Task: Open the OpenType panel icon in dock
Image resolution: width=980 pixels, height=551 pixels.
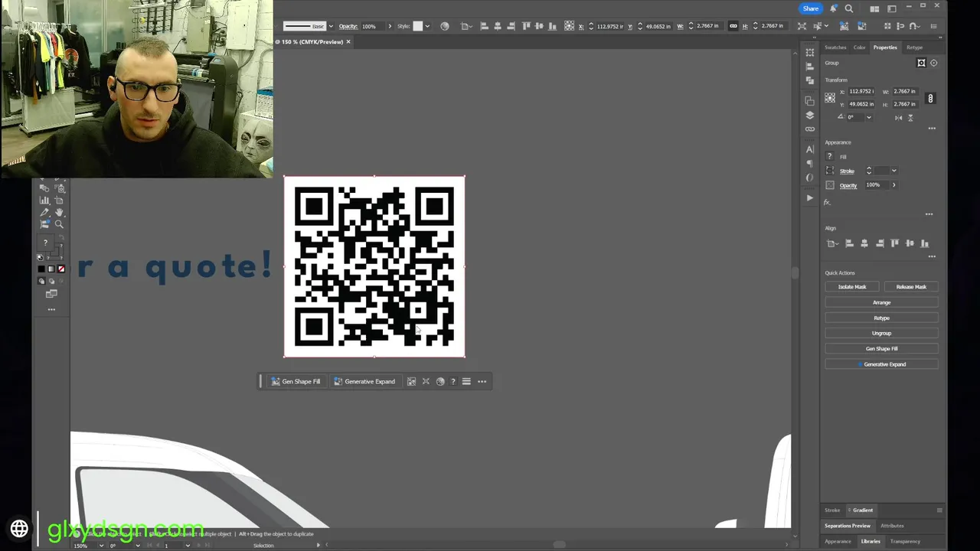Action: click(810, 178)
